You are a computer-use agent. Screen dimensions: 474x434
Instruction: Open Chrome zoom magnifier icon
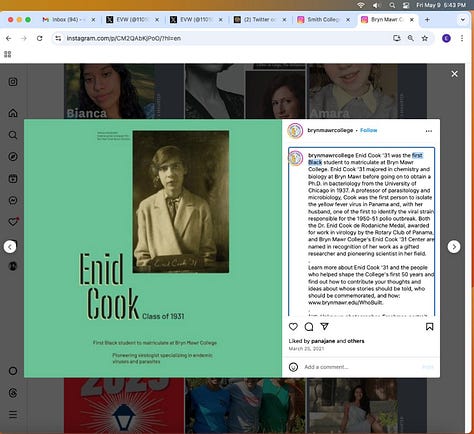(411, 38)
